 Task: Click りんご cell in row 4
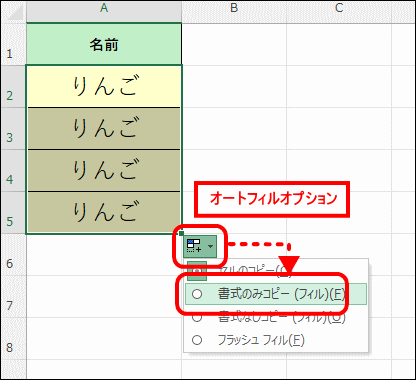[104, 170]
